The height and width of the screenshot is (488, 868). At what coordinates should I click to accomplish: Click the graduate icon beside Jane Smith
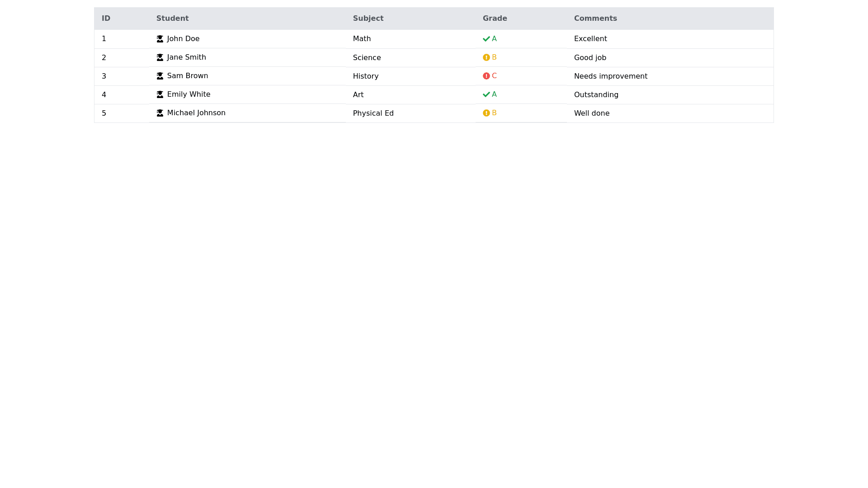point(160,58)
